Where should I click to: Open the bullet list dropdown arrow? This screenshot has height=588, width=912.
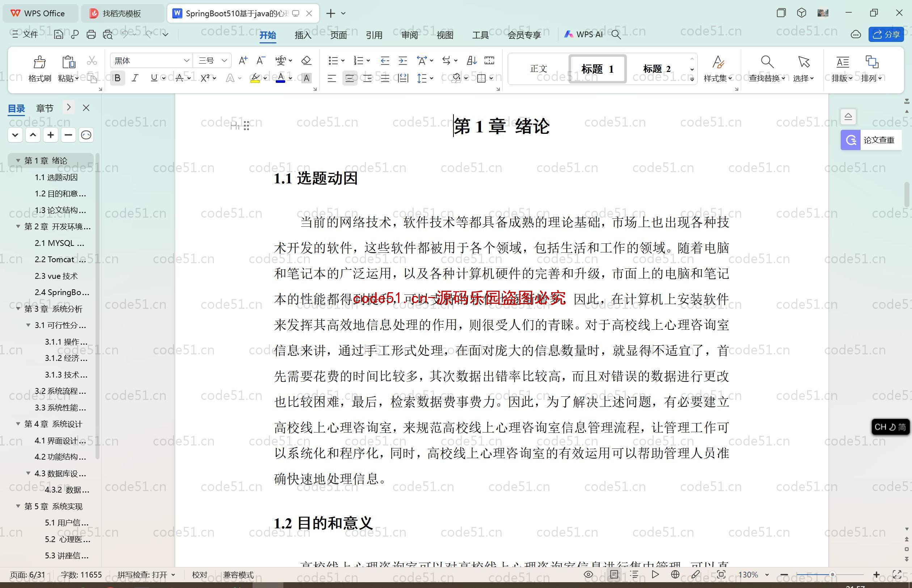[x=343, y=60]
